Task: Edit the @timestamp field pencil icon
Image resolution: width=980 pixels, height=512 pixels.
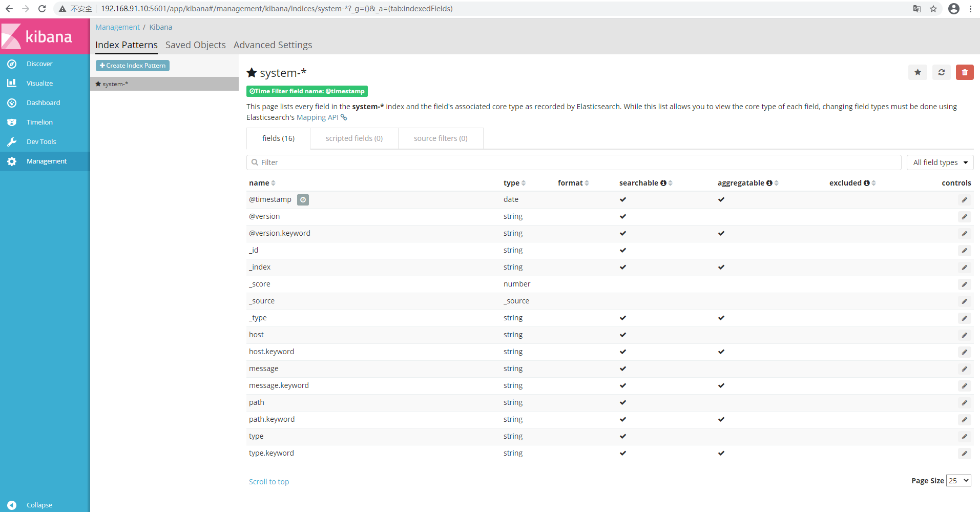Action: [965, 200]
